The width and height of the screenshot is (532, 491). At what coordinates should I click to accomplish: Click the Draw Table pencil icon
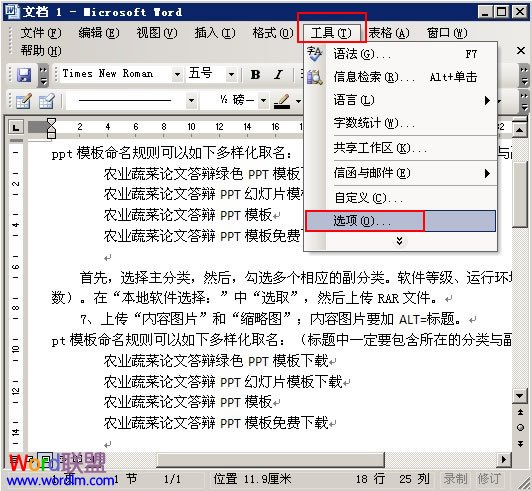(x=23, y=101)
